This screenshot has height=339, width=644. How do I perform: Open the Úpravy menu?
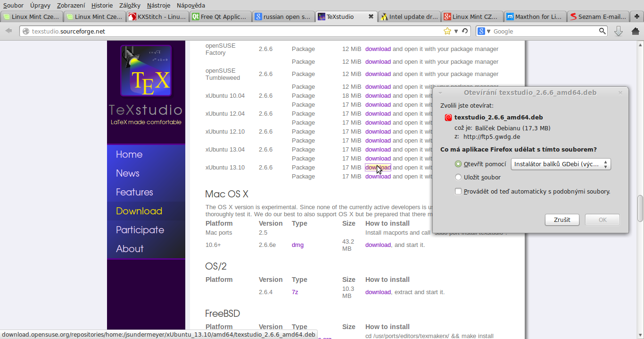point(41,5)
